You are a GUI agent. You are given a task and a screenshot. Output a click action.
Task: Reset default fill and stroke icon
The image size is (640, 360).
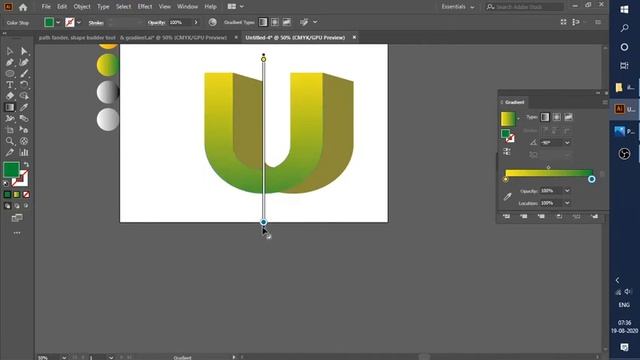pos(6,183)
